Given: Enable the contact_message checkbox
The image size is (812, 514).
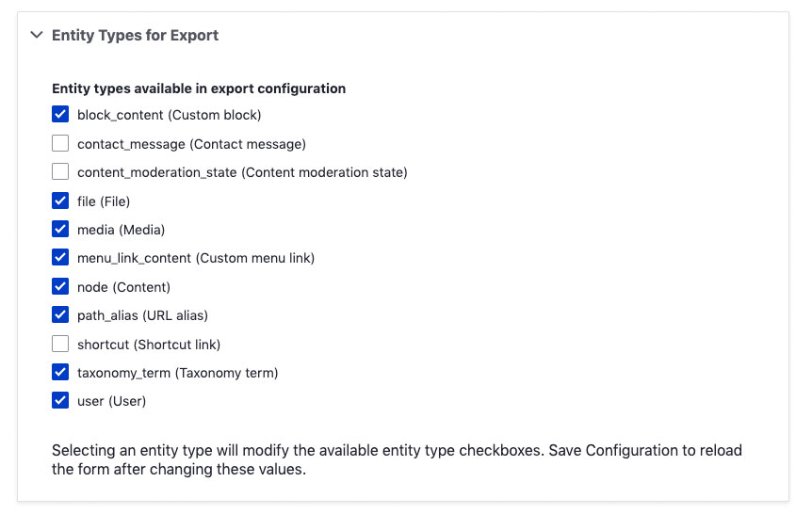Looking at the screenshot, I should pos(60,144).
